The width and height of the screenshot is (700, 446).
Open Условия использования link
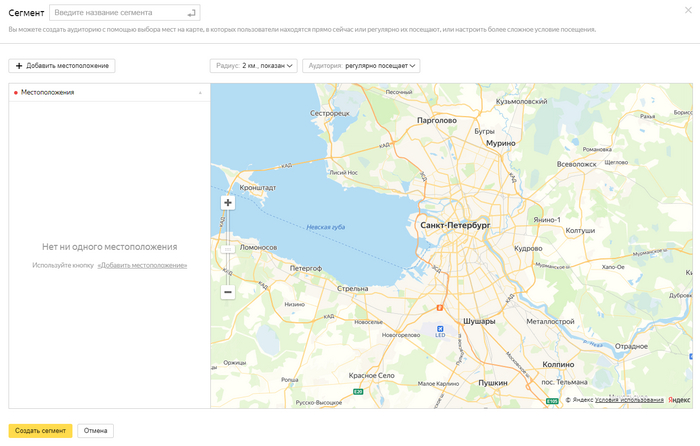629,400
